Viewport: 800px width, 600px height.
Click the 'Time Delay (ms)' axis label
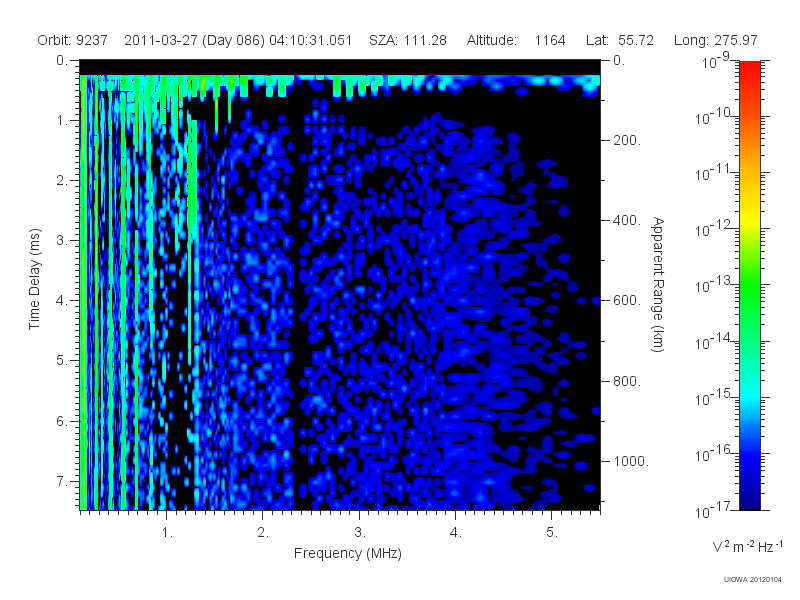point(34,279)
